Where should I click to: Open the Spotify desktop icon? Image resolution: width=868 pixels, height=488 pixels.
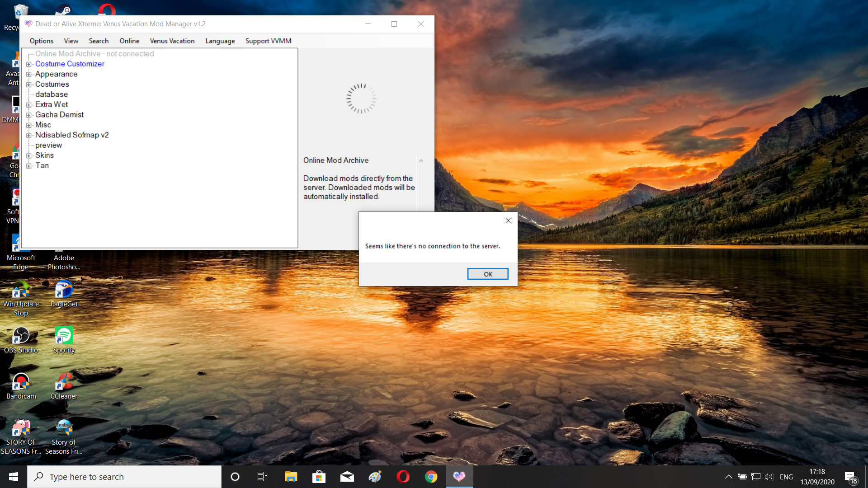[64, 336]
